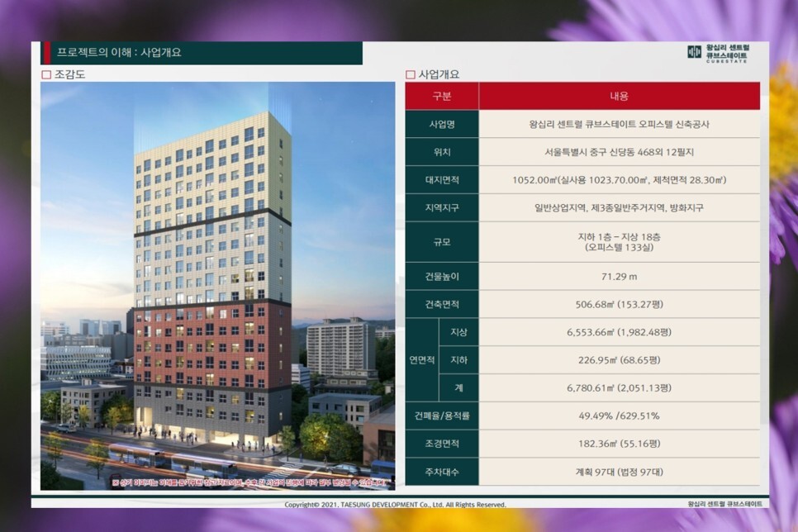Select the '규모' row label
Image resolution: width=798 pixels, height=532 pixels.
tap(442, 242)
